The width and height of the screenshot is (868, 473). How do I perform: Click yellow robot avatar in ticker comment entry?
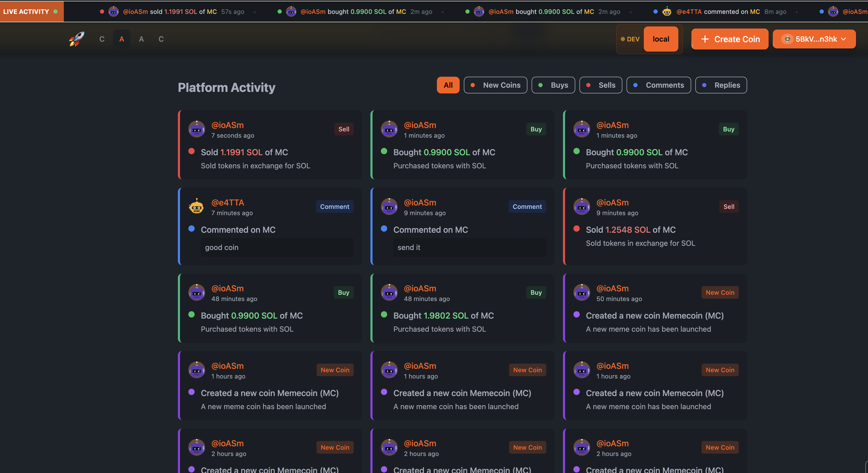pyautogui.click(x=667, y=12)
